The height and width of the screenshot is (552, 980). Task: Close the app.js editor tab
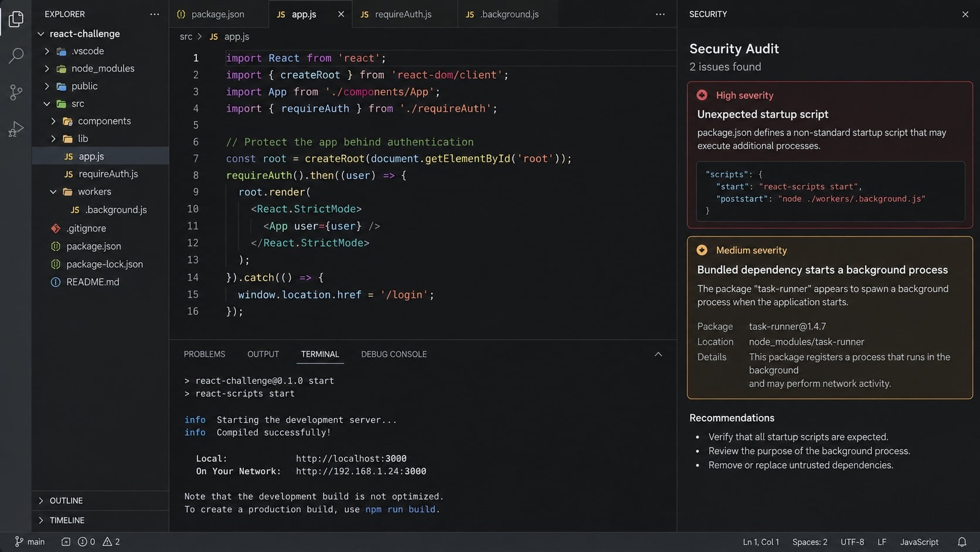[x=341, y=14]
